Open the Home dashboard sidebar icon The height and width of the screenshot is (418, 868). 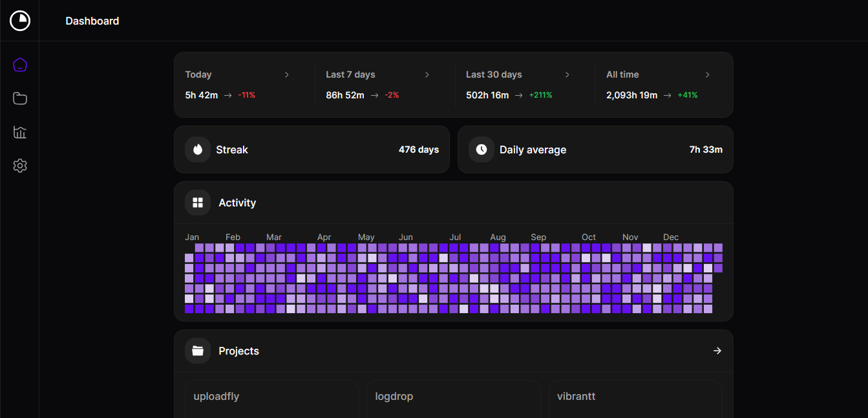[20, 65]
